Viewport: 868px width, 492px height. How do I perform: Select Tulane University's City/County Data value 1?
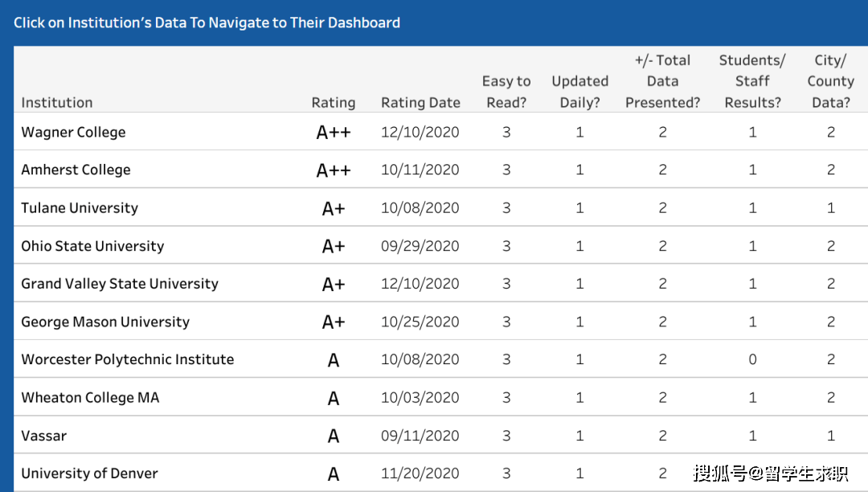pyautogui.click(x=831, y=208)
